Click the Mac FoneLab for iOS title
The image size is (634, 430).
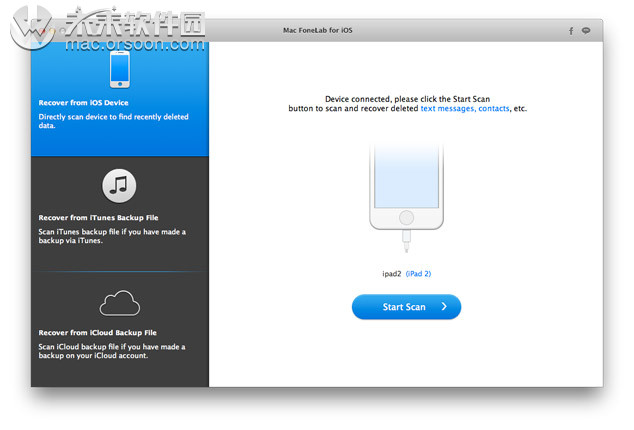317,30
